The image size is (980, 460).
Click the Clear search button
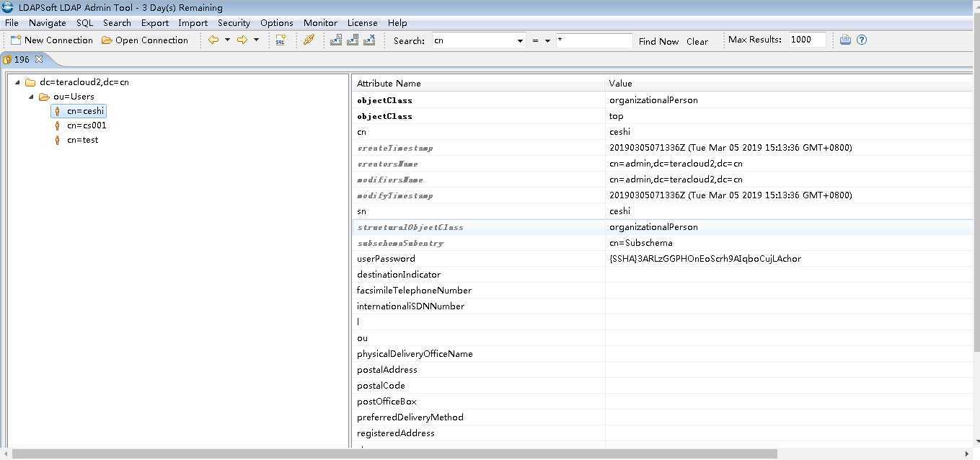[x=697, y=42]
